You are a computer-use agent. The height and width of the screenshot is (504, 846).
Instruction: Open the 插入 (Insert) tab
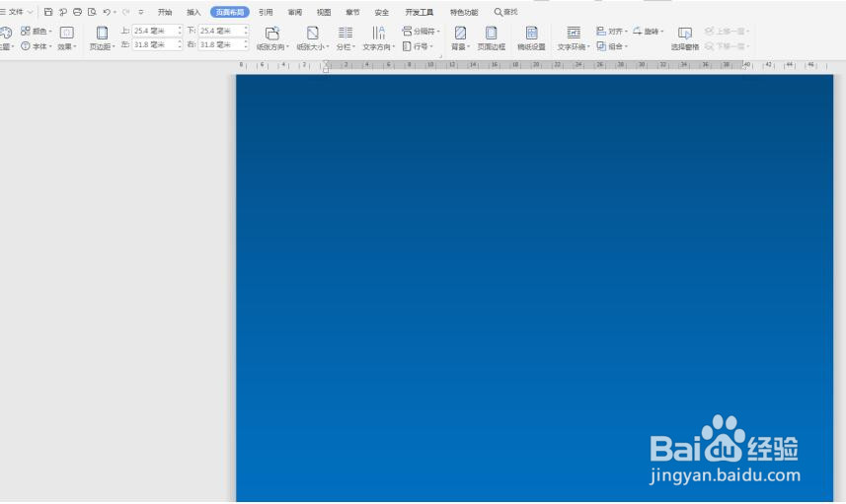pos(193,12)
